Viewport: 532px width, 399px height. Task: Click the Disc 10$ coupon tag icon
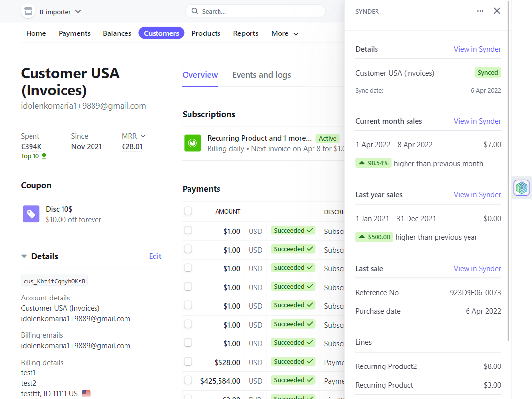click(31, 214)
